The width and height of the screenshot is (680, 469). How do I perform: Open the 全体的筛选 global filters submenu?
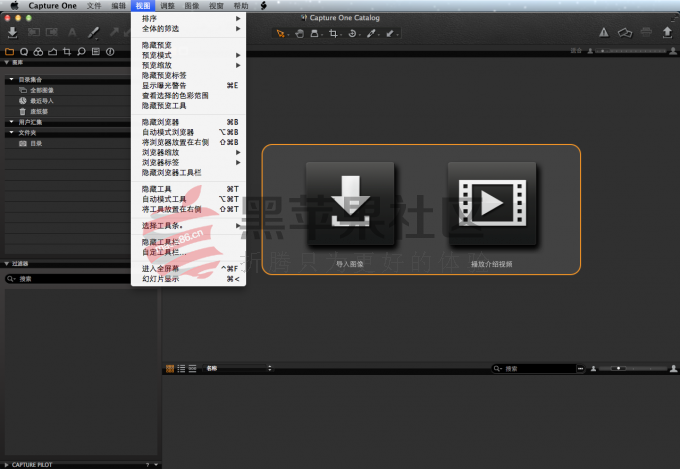pyautogui.click(x=189, y=29)
